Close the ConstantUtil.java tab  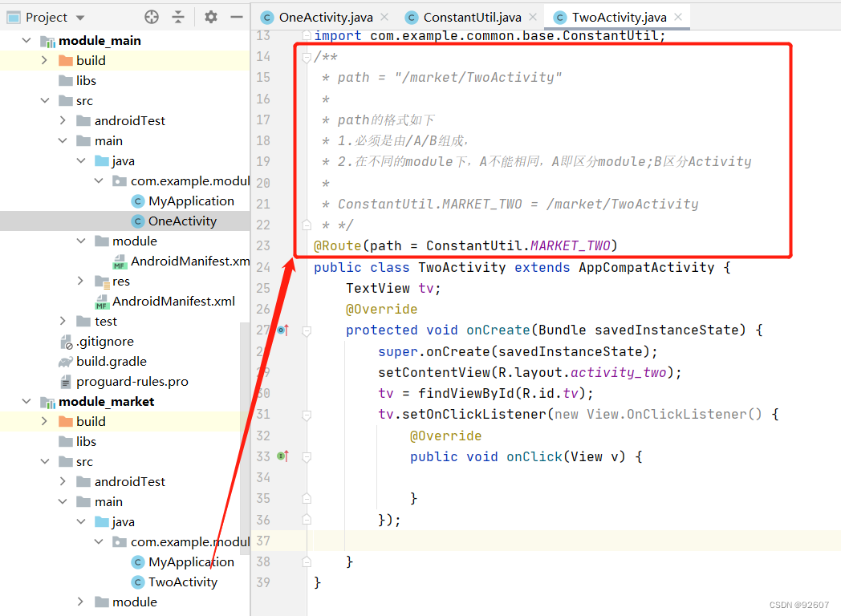(x=533, y=17)
